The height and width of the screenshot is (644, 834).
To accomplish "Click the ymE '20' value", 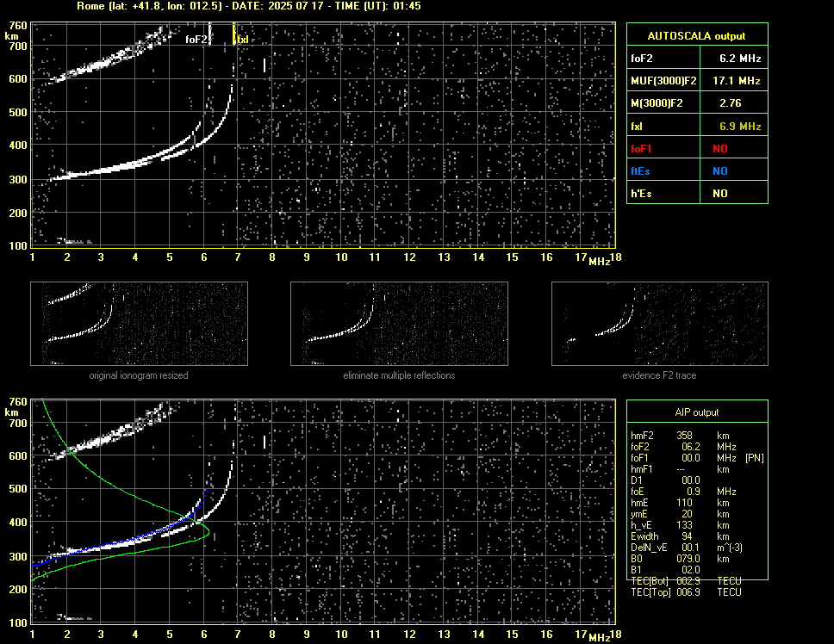I will 688,514.
